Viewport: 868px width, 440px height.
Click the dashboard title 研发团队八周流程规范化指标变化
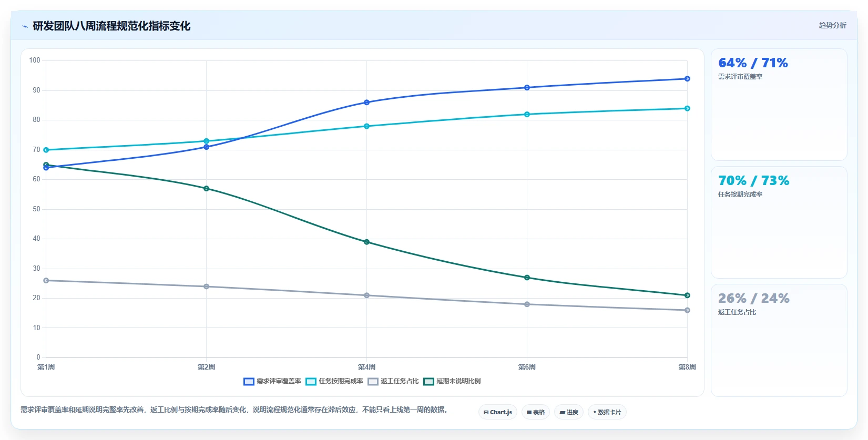pyautogui.click(x=111, y=26)
